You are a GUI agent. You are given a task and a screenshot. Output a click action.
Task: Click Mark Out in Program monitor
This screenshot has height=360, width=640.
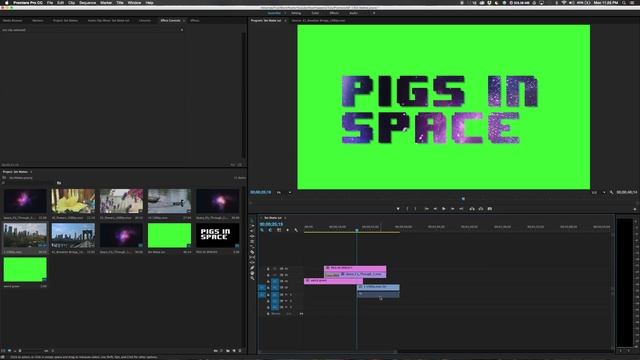416,209
